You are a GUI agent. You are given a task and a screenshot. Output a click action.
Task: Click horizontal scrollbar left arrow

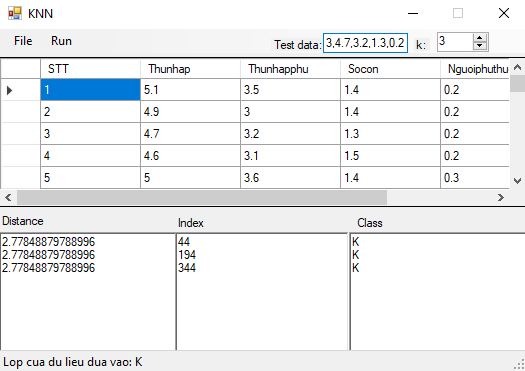tap(8, 198)
